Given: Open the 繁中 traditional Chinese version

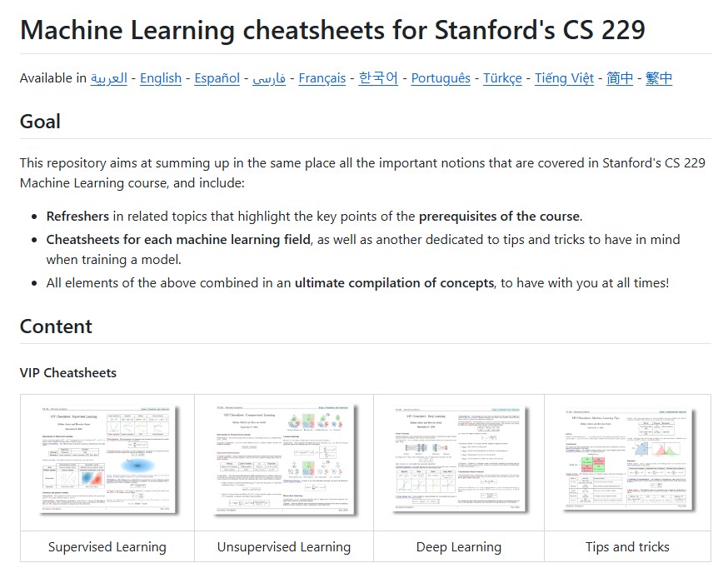Looking at the screenshot, I should click(657, 78).
